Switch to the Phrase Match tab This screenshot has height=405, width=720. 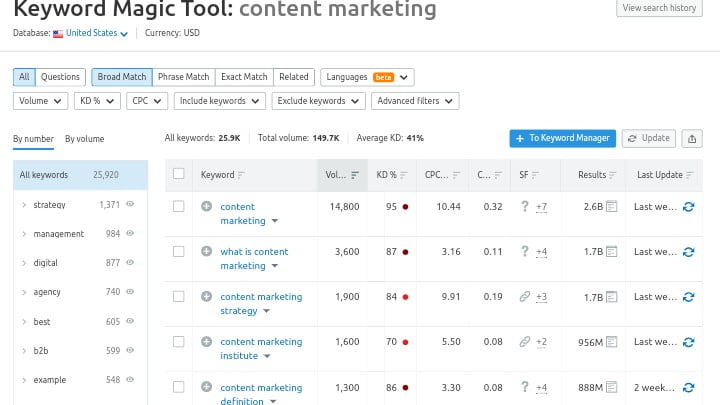[x=183, y=77]
